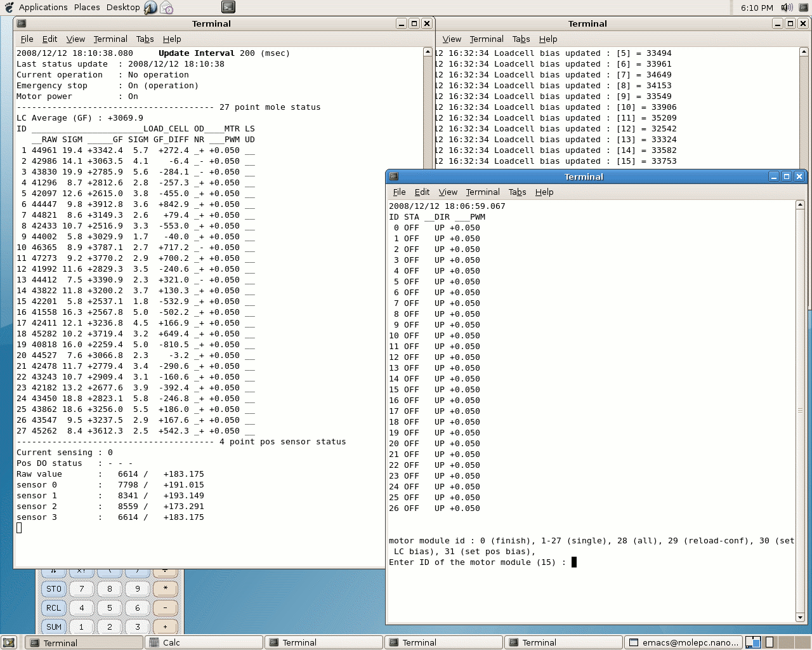Click the '26 OFF UP +0.050' row
812x650 pixels.
tap(435, 508)
